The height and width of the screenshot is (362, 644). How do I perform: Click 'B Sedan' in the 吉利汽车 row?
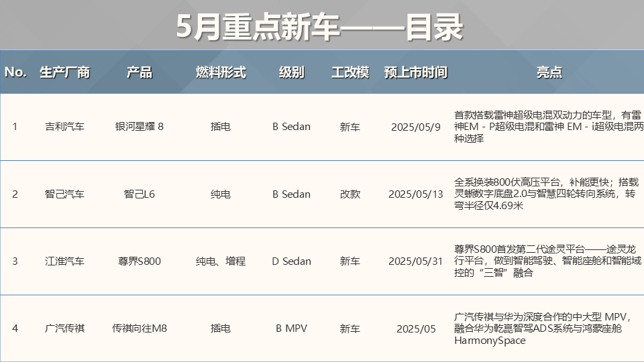[291, 127]
